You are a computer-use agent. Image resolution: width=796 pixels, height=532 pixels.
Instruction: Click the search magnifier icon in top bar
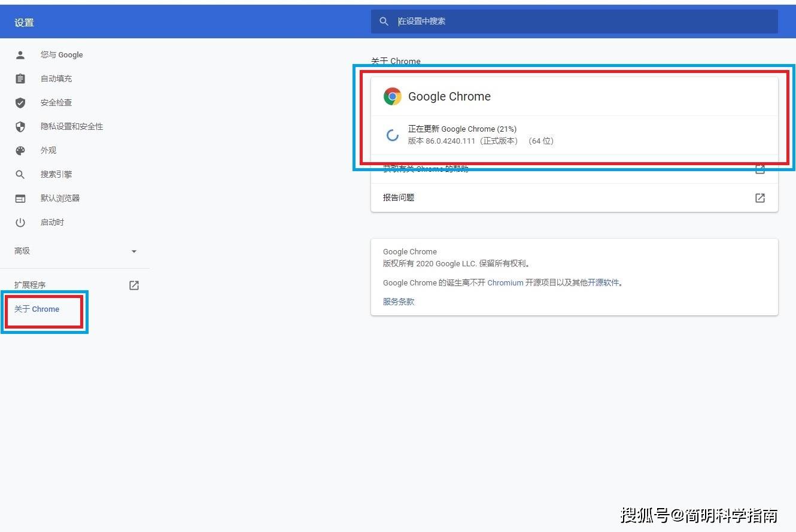384,22
